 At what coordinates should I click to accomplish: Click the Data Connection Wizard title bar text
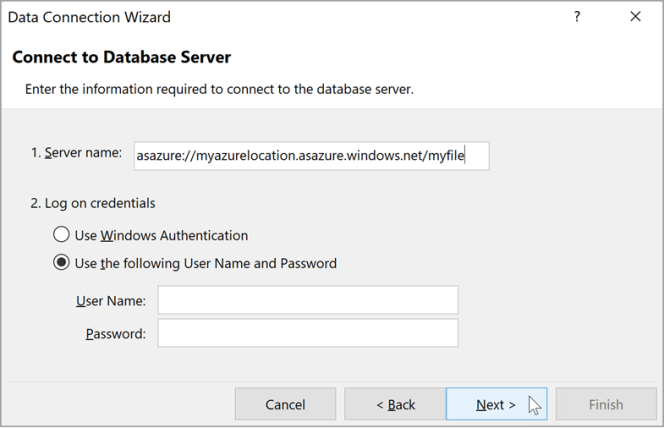[89, 17]
